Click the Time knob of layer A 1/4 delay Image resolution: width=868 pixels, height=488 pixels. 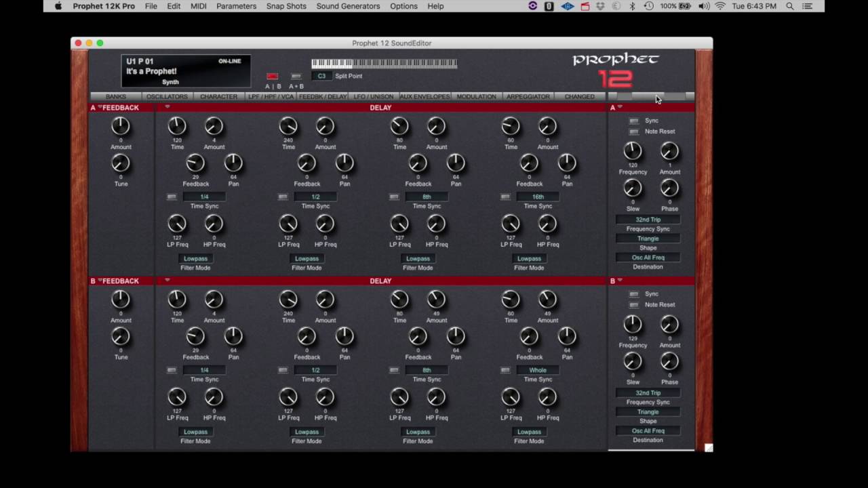pyautogui.click(x=177, y=126)
